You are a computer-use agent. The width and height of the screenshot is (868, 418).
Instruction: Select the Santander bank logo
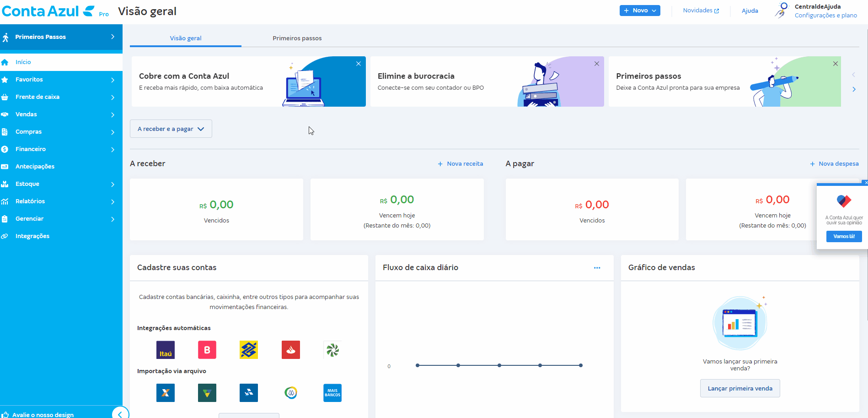[291, 350]
